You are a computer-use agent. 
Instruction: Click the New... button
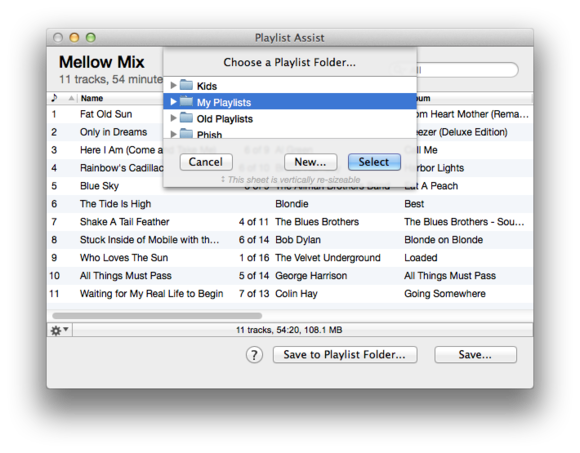coord(310,162)
